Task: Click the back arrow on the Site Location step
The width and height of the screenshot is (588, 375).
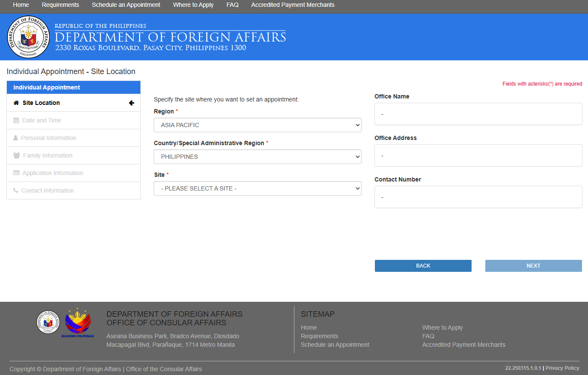Action: tap(131, 103)
